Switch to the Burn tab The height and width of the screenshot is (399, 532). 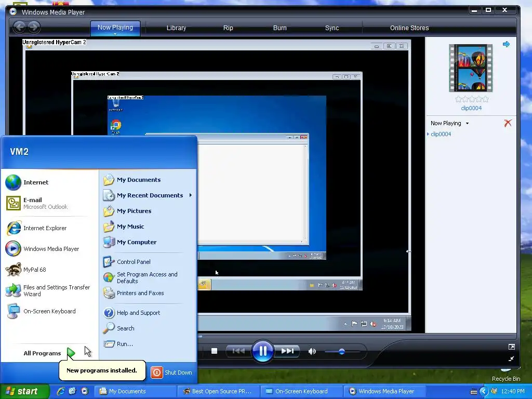click(280, 28)
